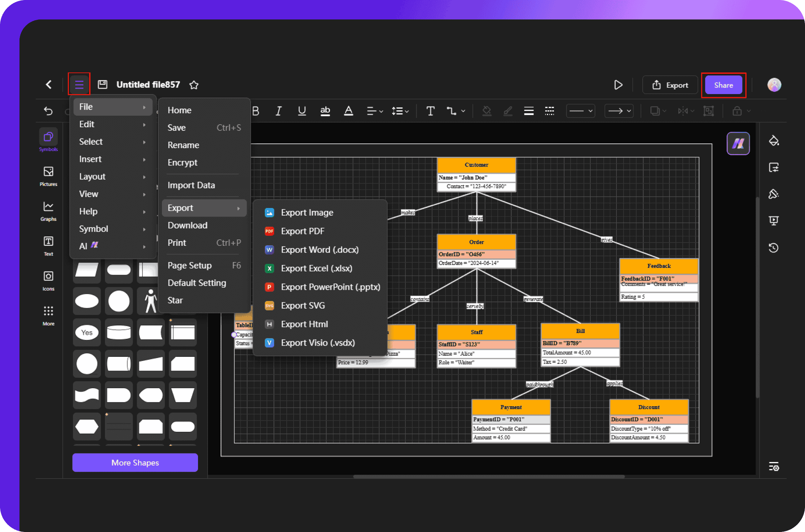Click Export Visio (.vsdx) option

[x=320, y=343]
